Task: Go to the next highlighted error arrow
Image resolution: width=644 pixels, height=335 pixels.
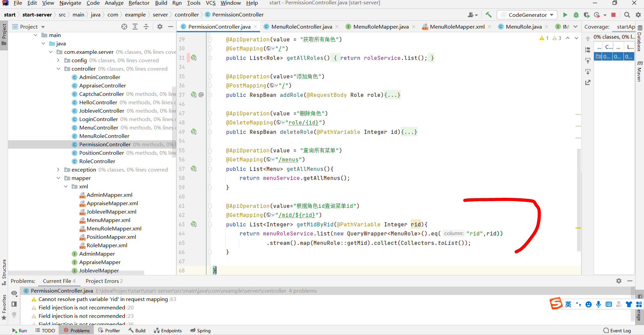Action: tap(576, 38)
